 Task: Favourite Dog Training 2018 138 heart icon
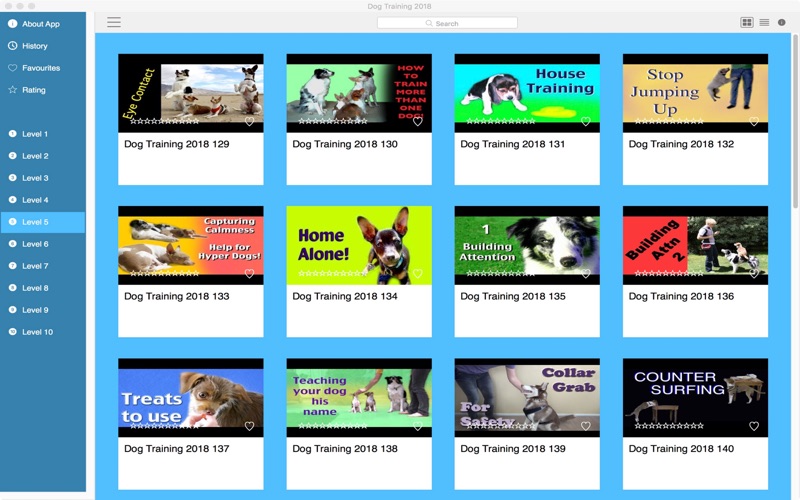417,426
